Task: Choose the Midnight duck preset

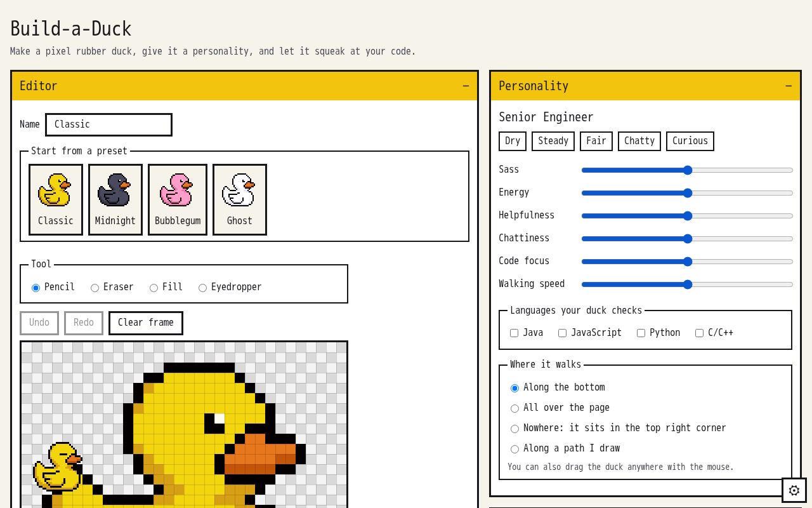Action: coord(115,199)
